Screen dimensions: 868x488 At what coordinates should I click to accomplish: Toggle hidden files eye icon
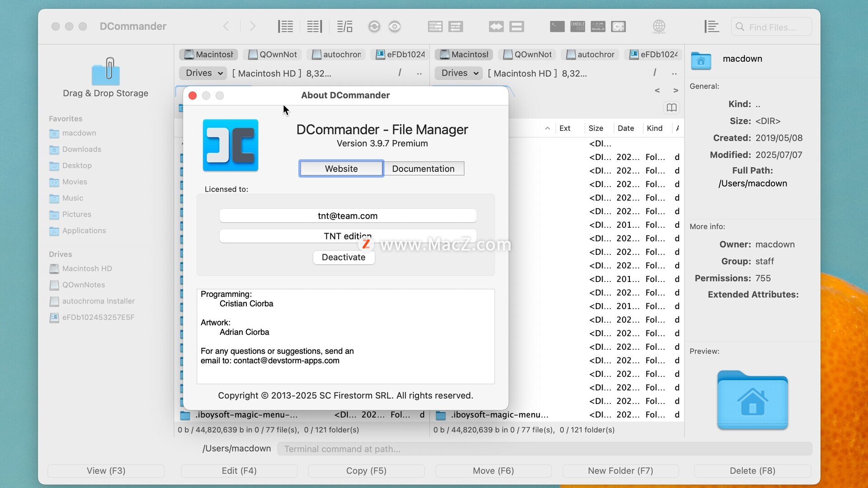[x=395, y=27]
